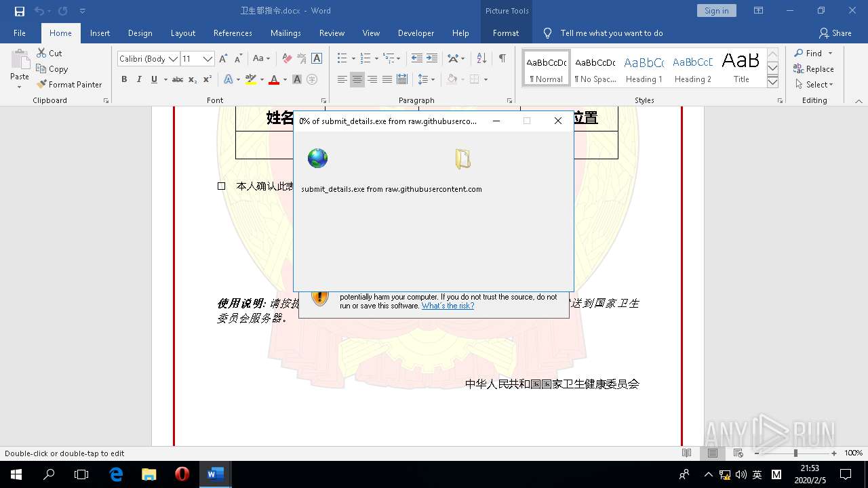Switch to the Layout tab

[x=182, y=33]
